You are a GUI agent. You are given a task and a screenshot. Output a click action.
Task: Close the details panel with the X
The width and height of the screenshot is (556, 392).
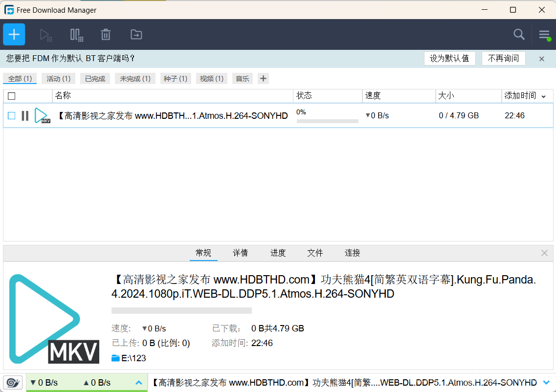[x=544, y=253]
